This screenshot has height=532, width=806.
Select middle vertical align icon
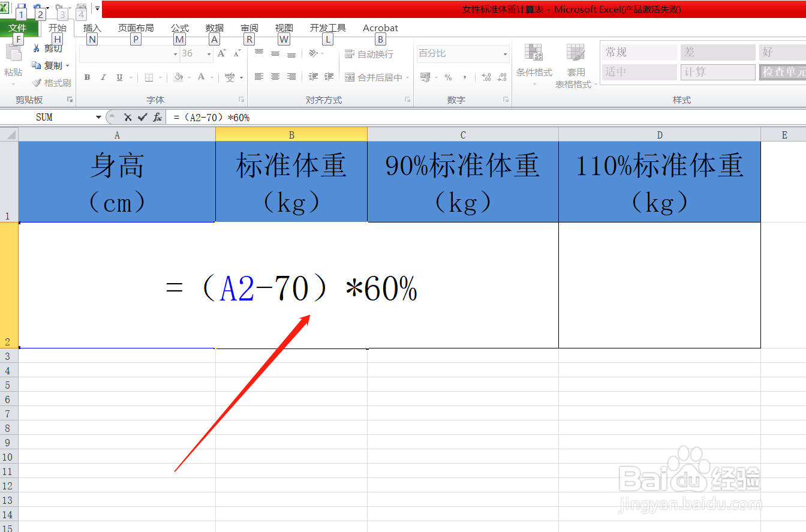pyautogui.click(x=275, y=53)
